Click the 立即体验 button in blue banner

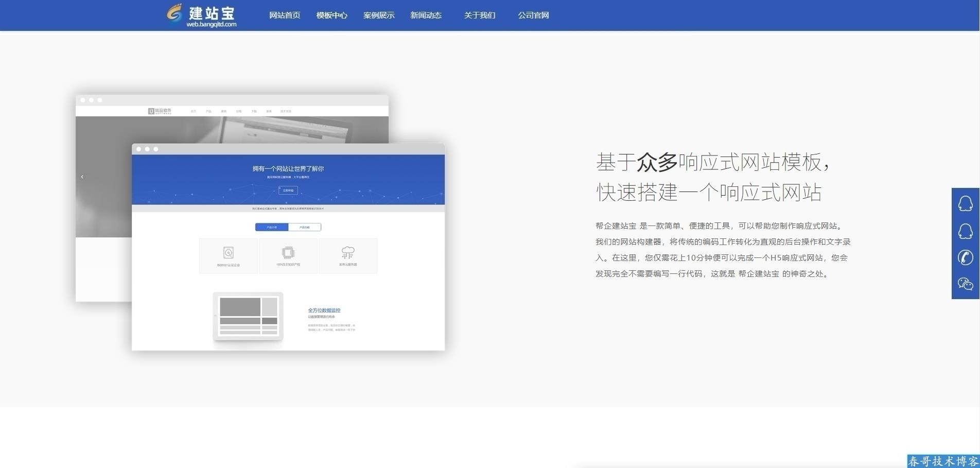[x=288, y=190]
